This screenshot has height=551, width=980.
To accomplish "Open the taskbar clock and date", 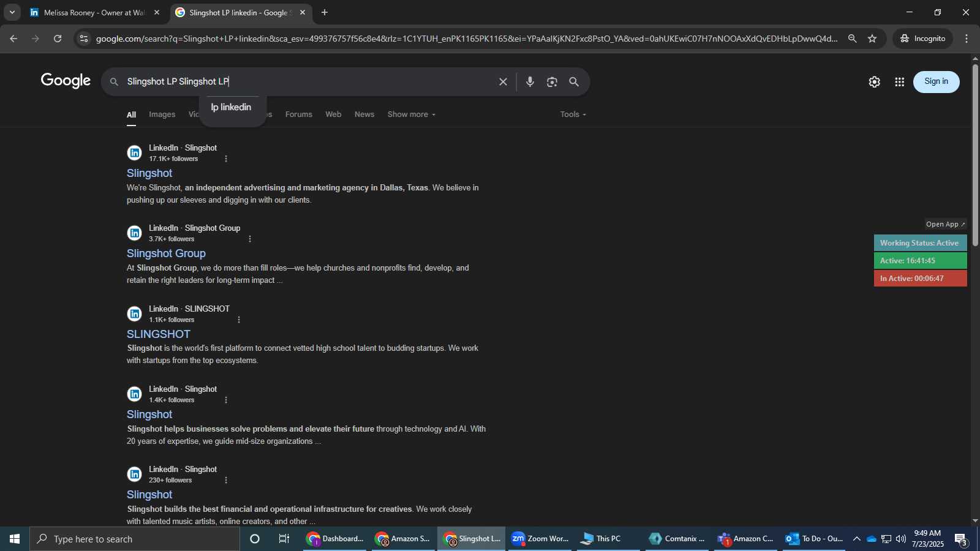I will point(927,539).
